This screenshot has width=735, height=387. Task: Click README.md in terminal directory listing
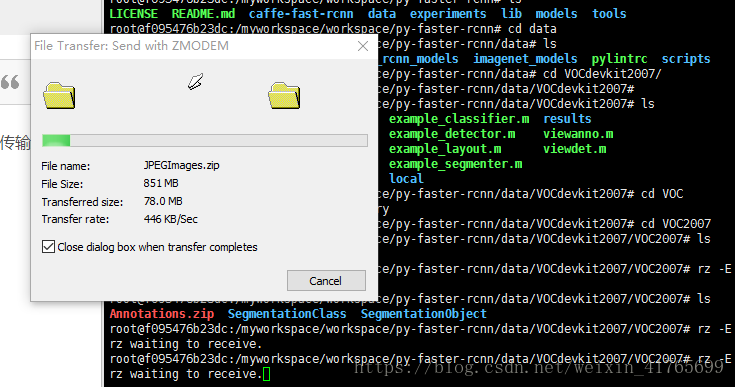coord(203,14)
